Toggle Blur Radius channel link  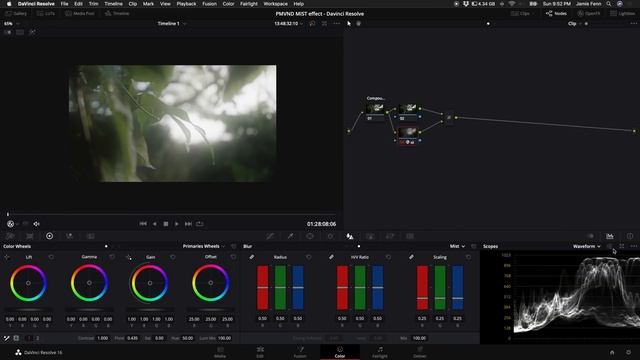click(252, 257)
